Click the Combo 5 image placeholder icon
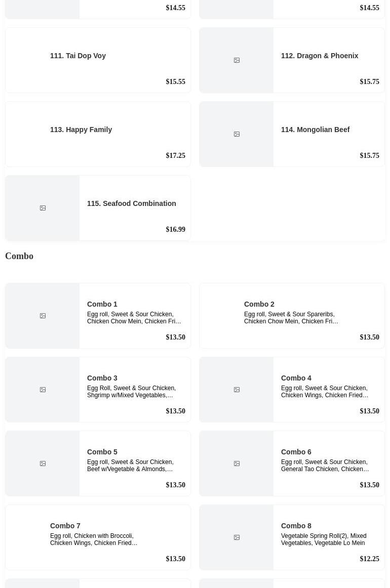This screenshot has width=390, height=588. tap(43, 464)
